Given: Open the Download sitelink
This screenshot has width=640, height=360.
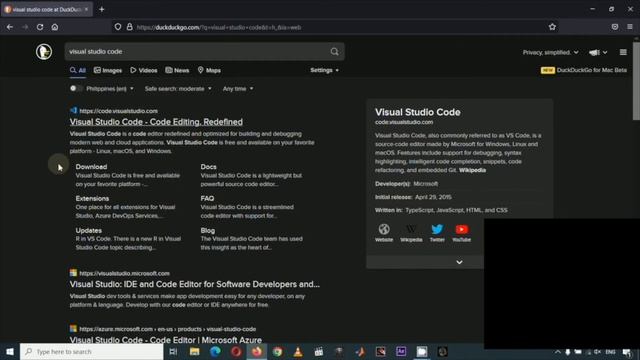Looking at the screenshot, I should pyautogui.click(x=91, y=167).
